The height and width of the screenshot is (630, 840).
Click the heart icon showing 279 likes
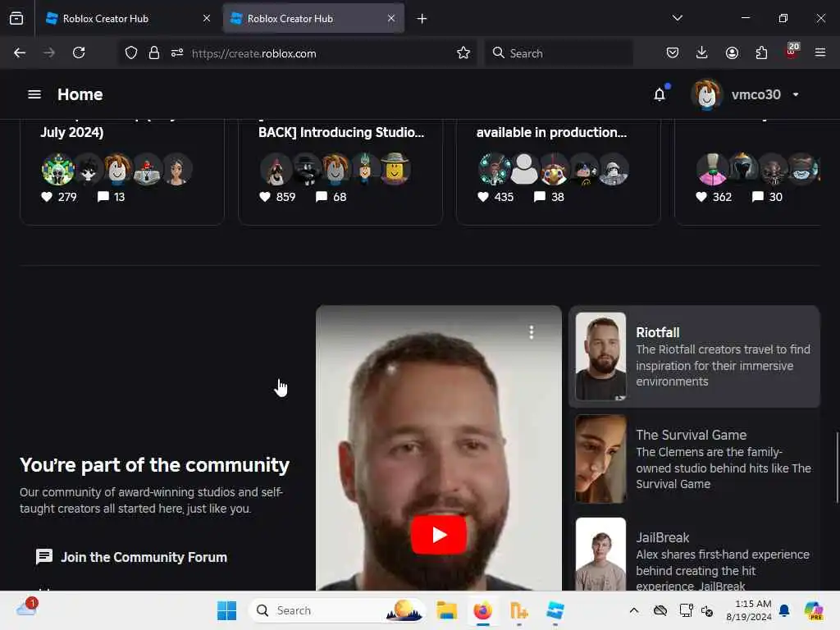(47, 197)
